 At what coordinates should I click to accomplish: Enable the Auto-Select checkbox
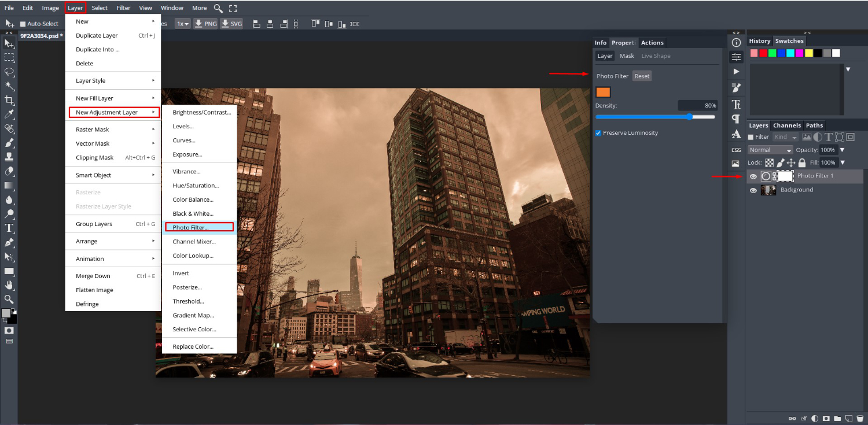[x=23, y=24]
